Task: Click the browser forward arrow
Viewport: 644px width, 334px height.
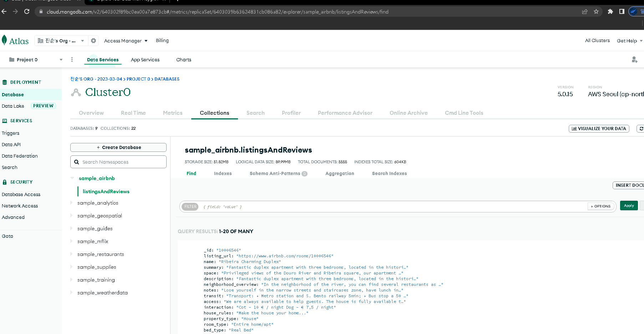Action: tap(15, 11)
